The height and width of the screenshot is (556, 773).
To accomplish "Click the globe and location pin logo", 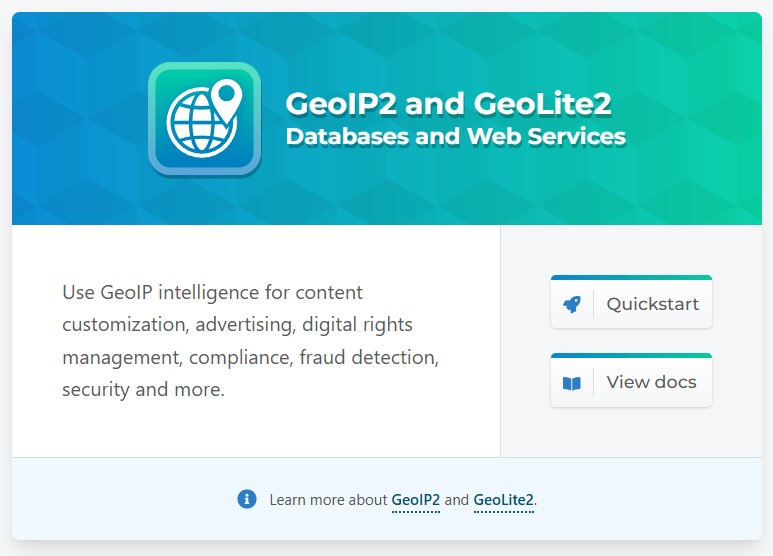I will 204,119.
